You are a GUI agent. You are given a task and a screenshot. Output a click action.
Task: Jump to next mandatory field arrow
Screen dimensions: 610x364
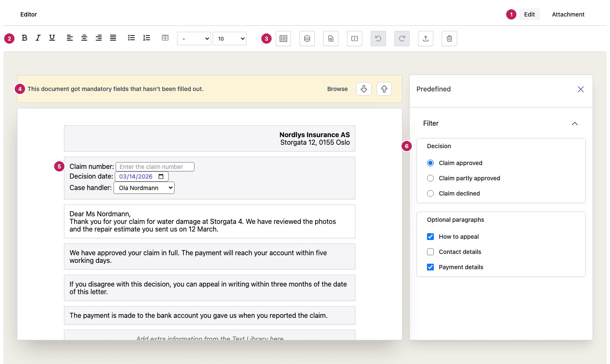pyautogui.click(x=364, y=89)
